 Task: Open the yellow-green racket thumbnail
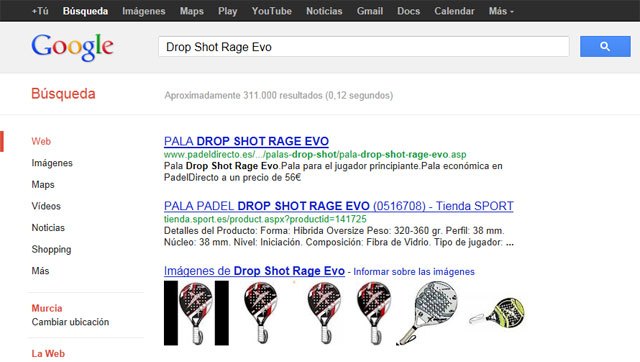pyautogui.click(x=497, y=313)
